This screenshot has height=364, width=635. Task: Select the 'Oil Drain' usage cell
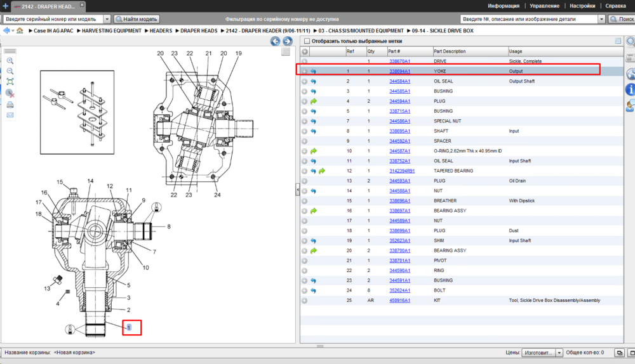pos(517,181)
